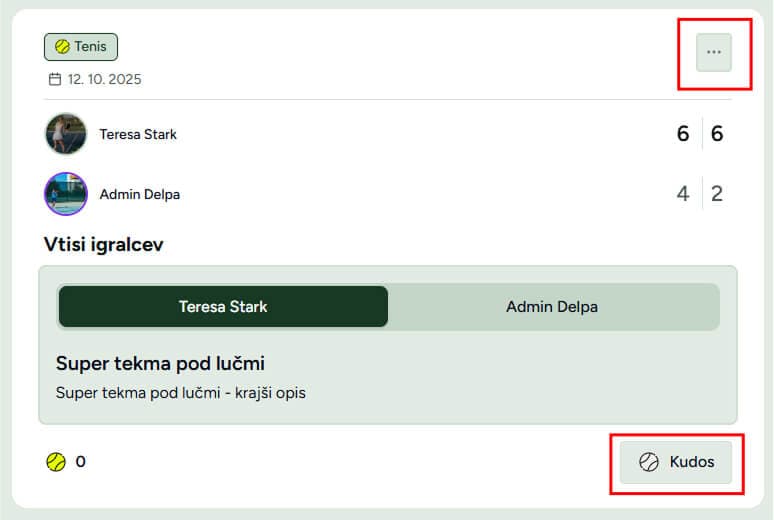The image size is (774, 520).
Task: Select the Teresa Stark impressions tab
Action: click(x=223, y=307)
